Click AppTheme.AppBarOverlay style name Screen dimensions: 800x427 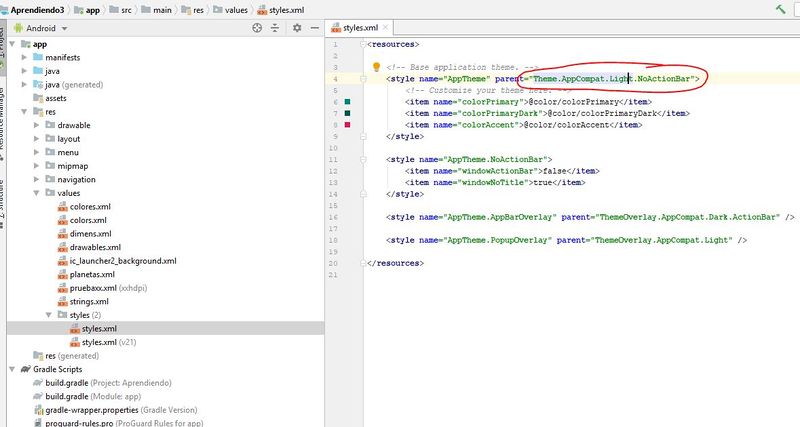point(499,217)
